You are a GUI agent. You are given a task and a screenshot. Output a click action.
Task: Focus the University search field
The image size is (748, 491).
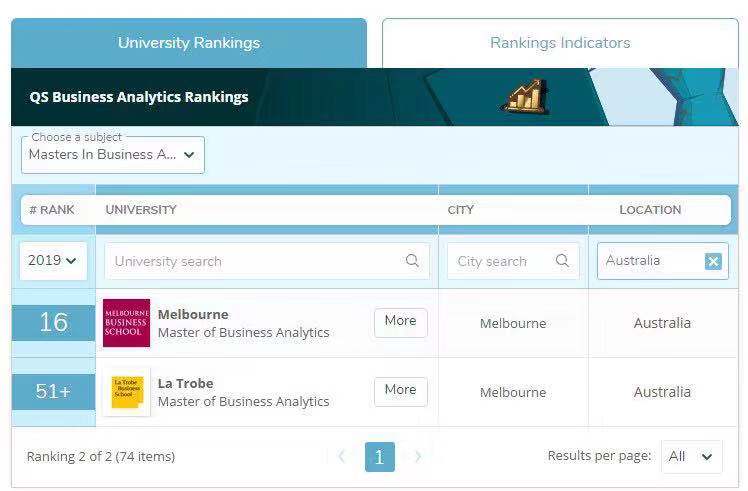pyautogui.click(x=255, y=261)
